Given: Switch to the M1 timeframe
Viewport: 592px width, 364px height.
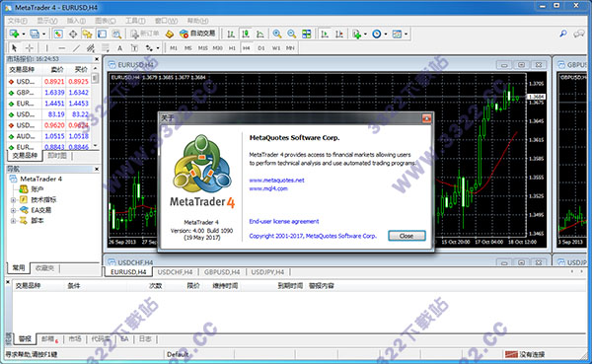Looking at the screenshot, I should pos(174,48).
